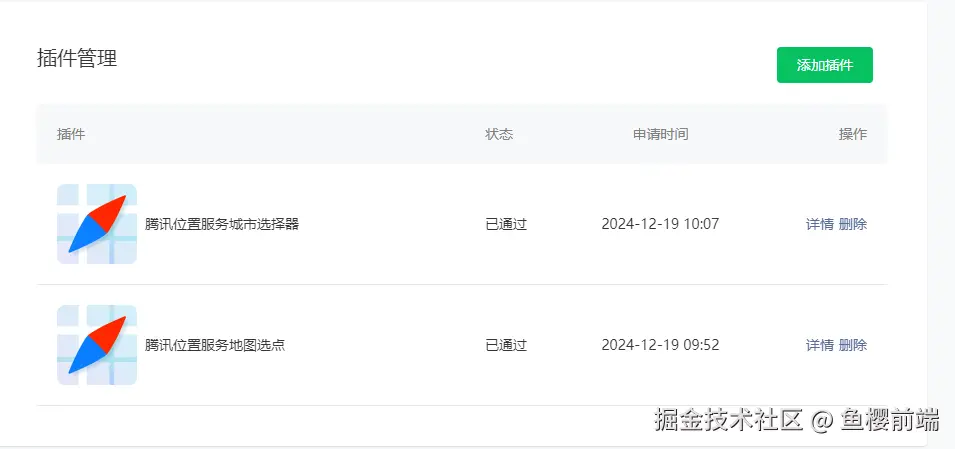
Task: Click the 申请时间 column header
Action: click(660, 134)
